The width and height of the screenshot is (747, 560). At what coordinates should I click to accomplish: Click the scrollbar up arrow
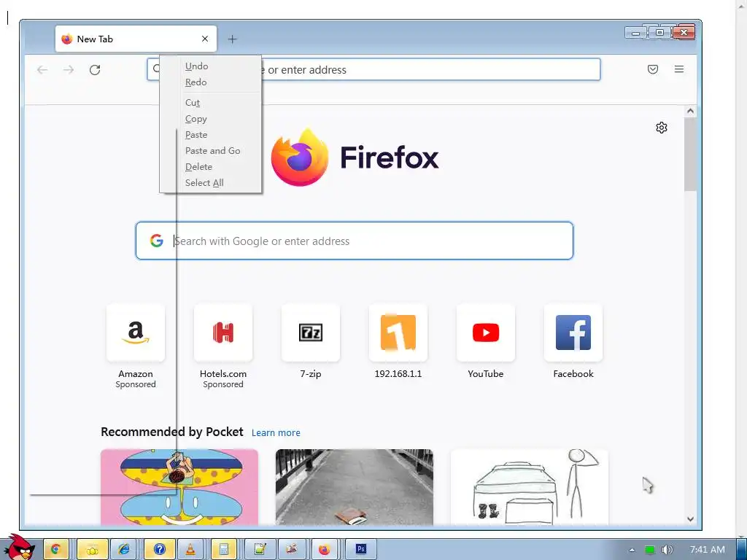tap(690, 111)
